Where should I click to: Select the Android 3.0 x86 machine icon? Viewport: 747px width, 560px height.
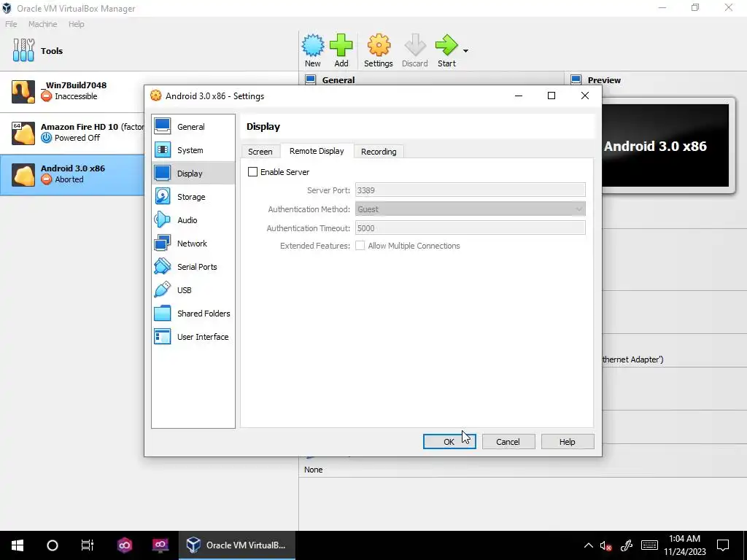pos(23,174)
